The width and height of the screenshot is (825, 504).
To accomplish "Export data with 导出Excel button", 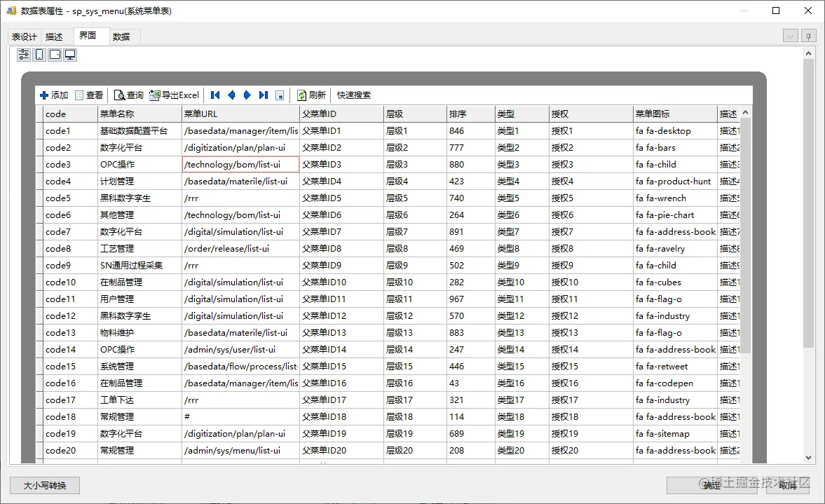I will [174, 95].
